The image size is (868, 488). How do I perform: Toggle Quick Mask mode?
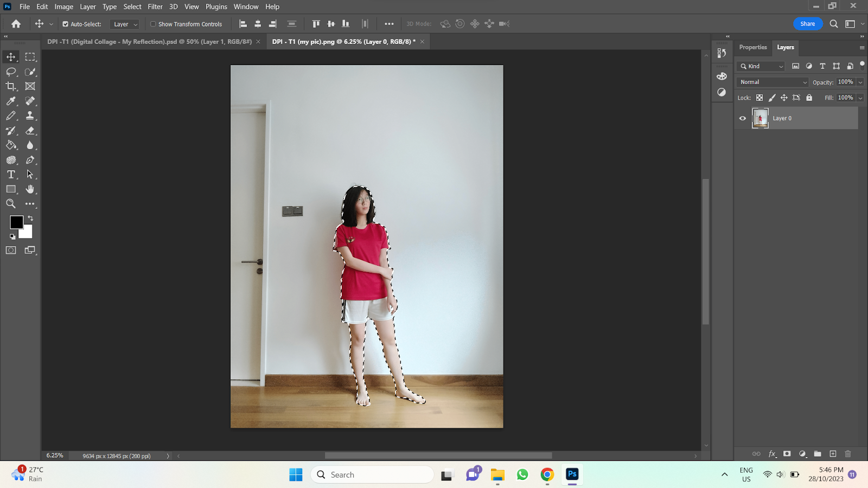pyautogui.click(x=11, y=250)
